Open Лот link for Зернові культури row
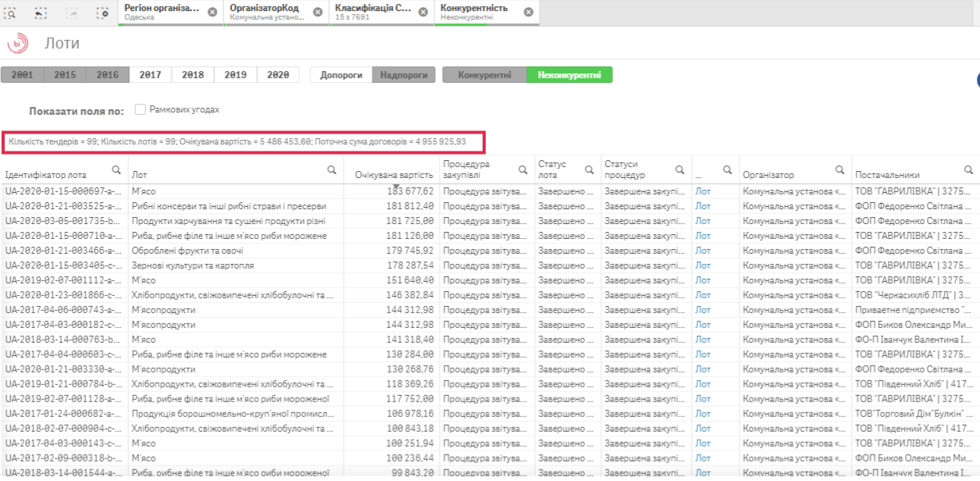Image resolution: width=980 pixels, height=481 pixels. [x=703, y=265]
